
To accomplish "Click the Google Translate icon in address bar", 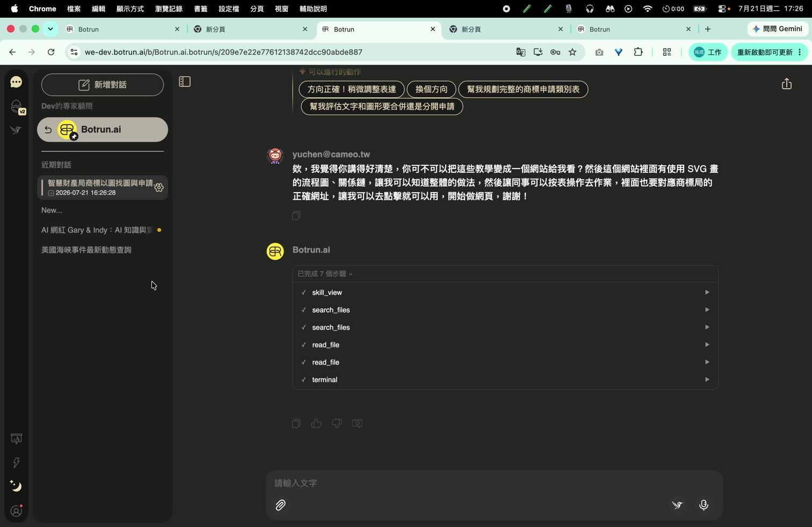I will (520, 52).
